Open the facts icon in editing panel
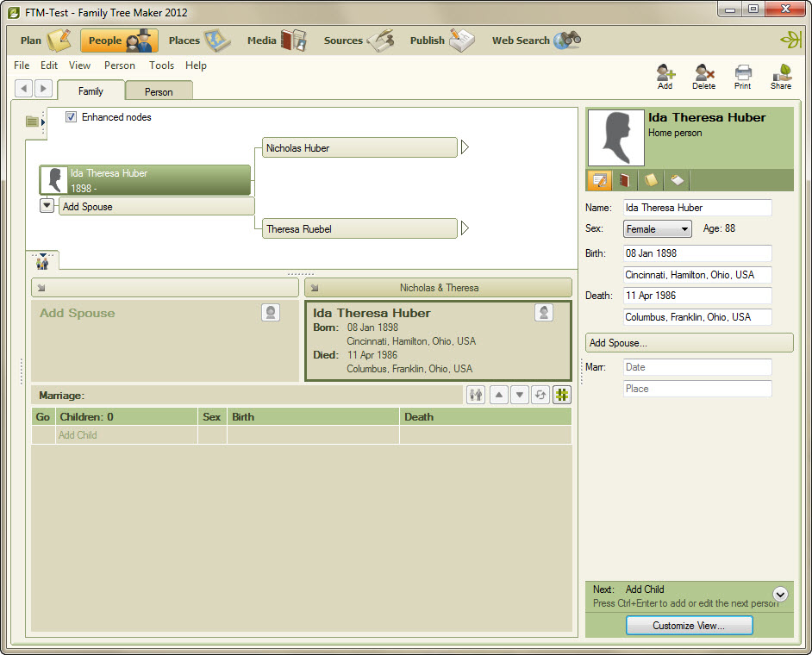 (600, 180)
